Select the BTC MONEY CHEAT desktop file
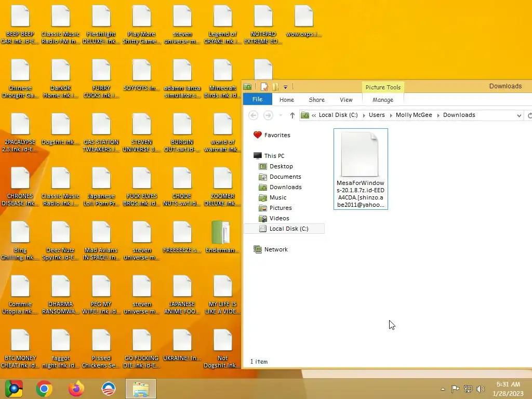 [x=20, y=349]
